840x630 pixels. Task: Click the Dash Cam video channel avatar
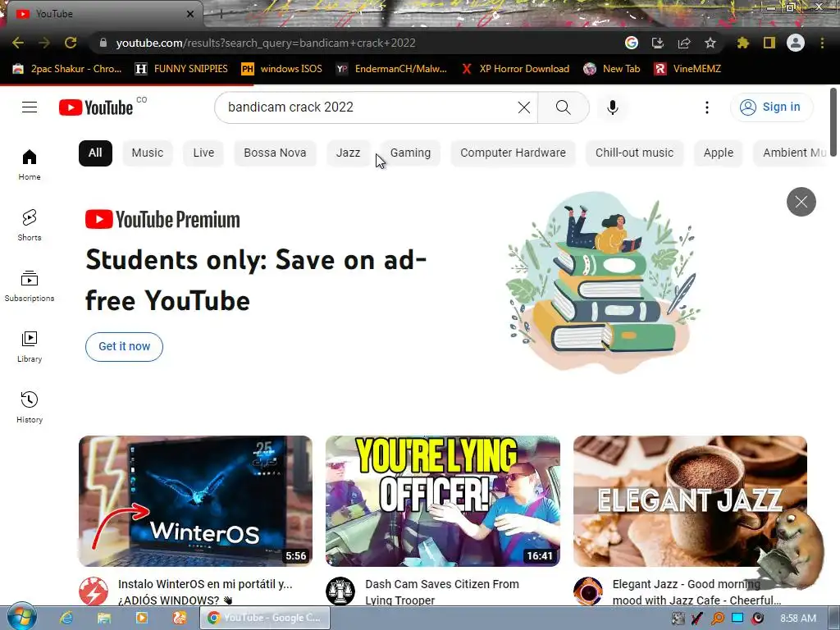(x=340, y=591)
